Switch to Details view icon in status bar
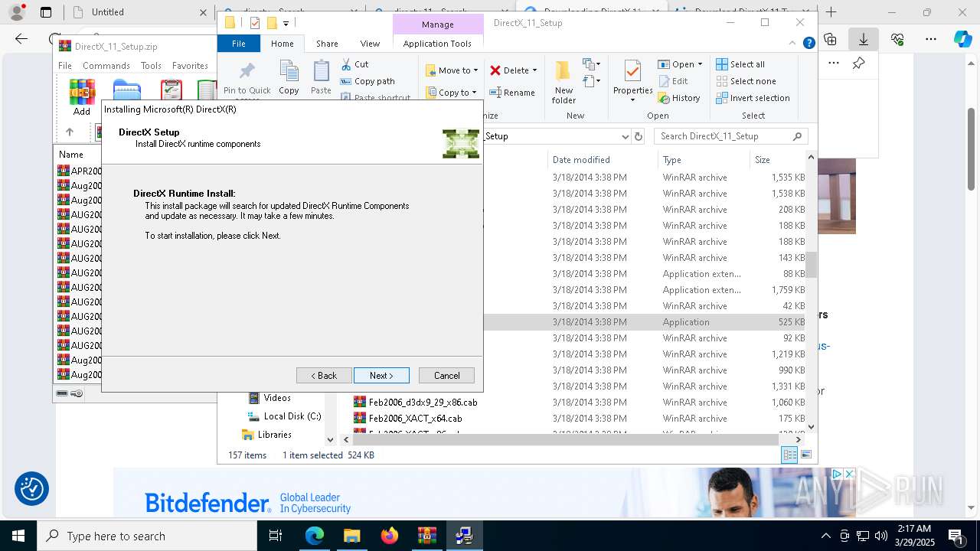 789,455
